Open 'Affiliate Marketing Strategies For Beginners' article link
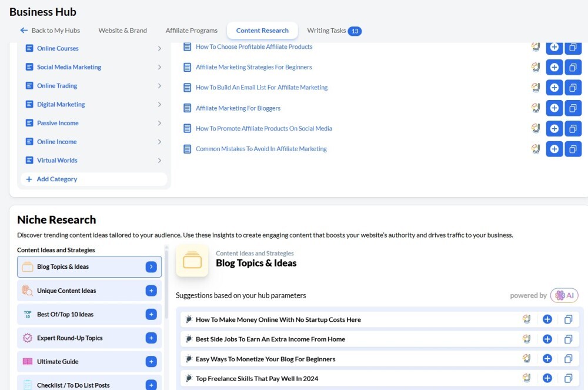The height and width of the screenshot is (390, 588). click(253, 67)
